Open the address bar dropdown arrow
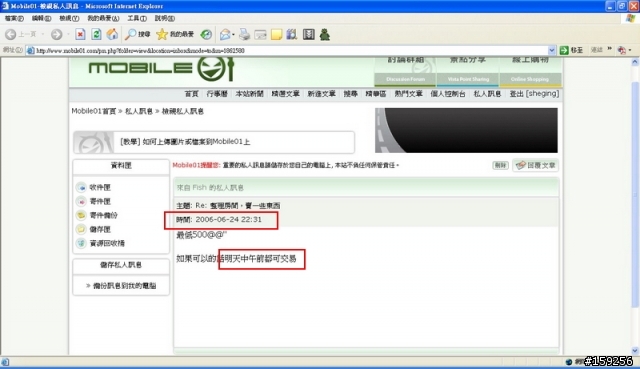Image resolution: width=640 pixels, height=369 pixels. (x=551, y=50)
